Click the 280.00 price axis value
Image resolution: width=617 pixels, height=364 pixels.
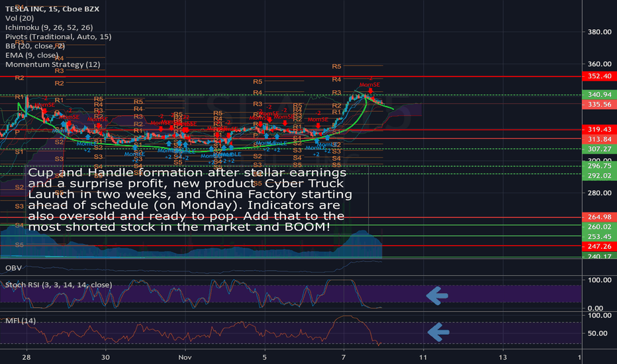[599, 193]
